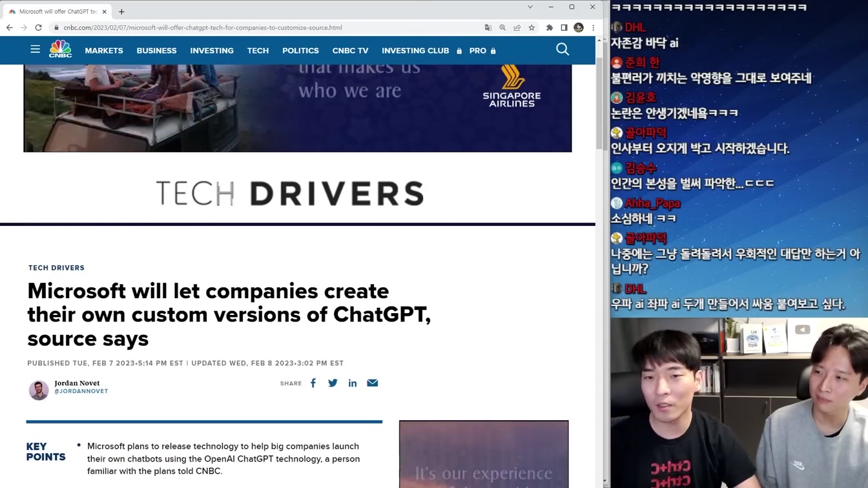Open the Politics menu
Viewport: 868px width, 488px height.
[300, 50]
